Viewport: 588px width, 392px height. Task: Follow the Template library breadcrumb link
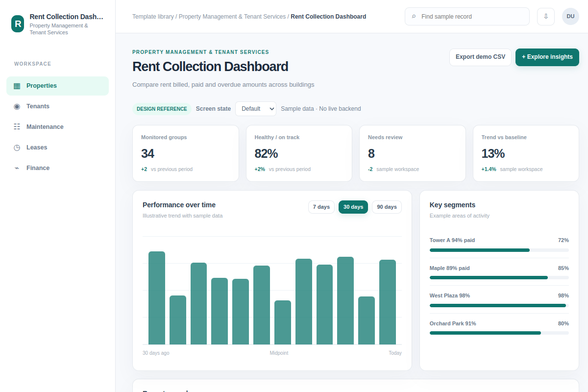(153, 17)
